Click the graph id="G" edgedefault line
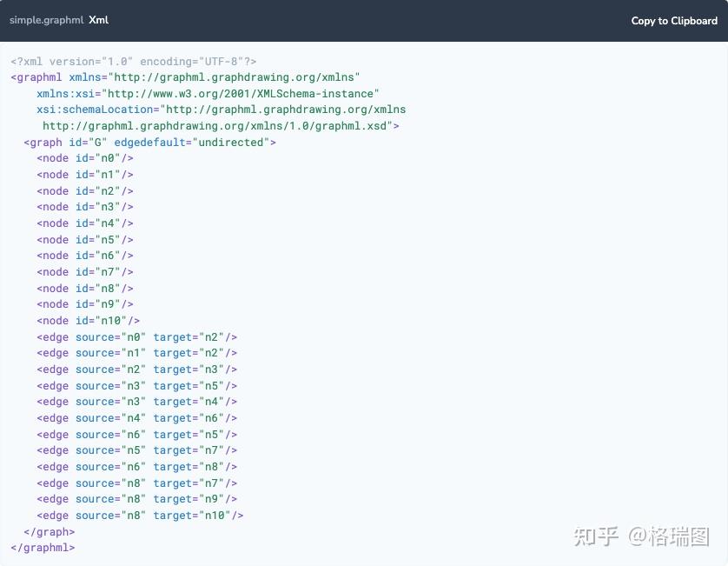Viewport: 728px width, 566px height. point(150,143)
